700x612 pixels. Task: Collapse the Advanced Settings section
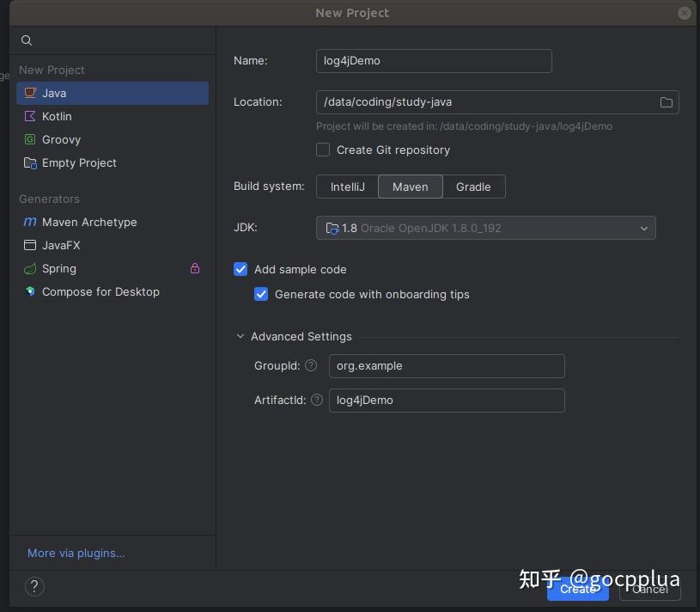(x=240, y=336)
